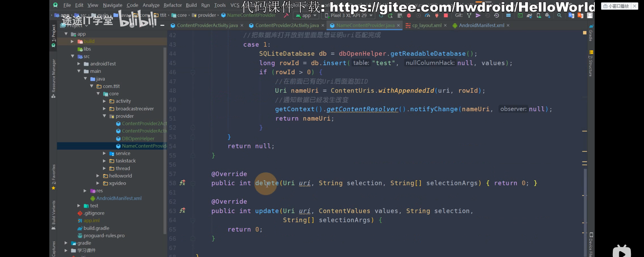Expand the activity package node
Screen dimensions: 644x257
point(105,101)
